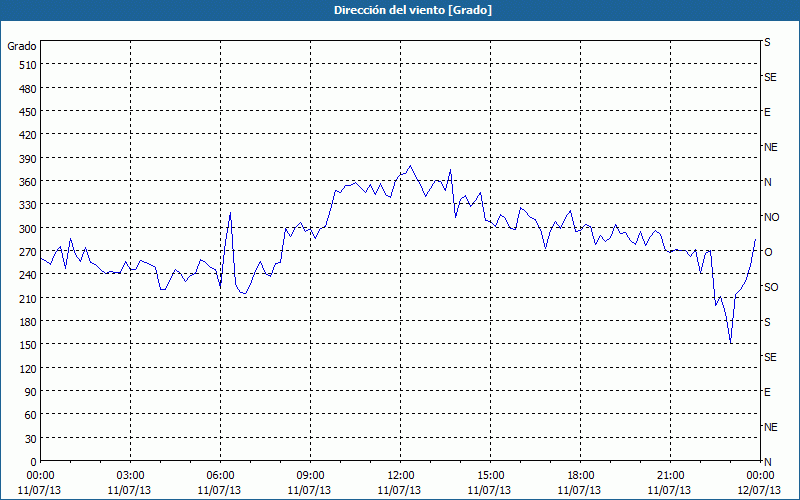This screenshot has height=500, width=800.
Task: Select the 30 value on the left axis
Action: coord(31,439)
